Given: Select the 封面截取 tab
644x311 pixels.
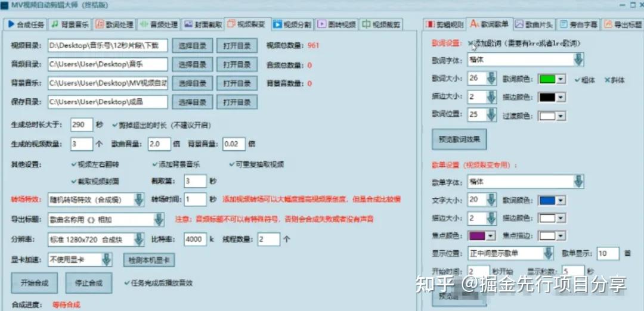Looking at the screenshot, I should pos(203,24).
